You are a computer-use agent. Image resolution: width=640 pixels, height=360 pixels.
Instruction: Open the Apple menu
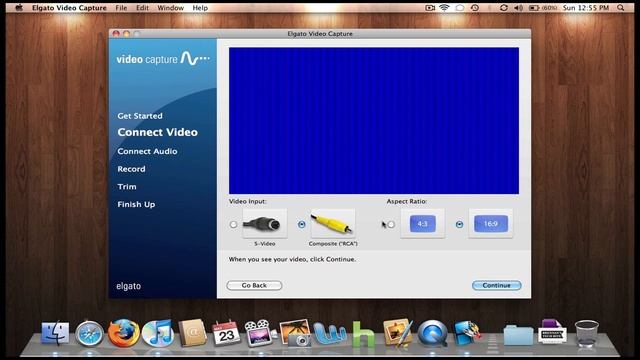(19, 8)
